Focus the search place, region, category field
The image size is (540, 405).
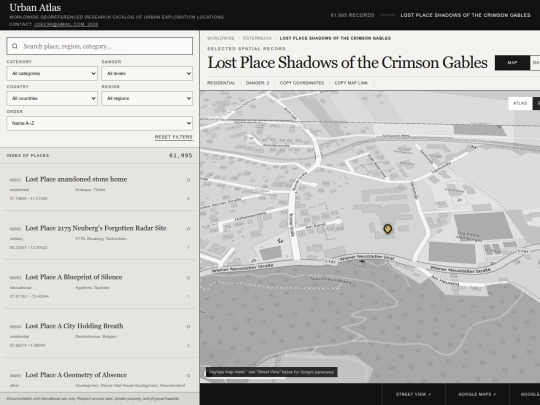100,46
